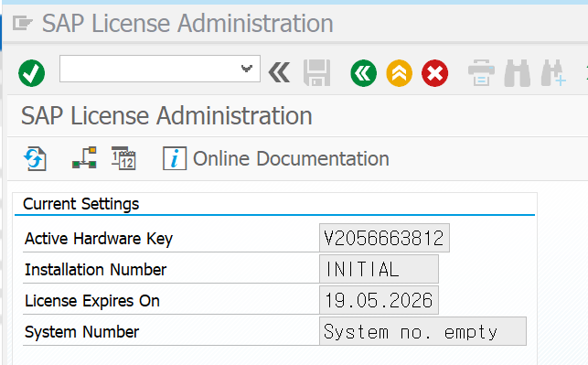Collapse command field with double-chevron icon

tap(280, 72)
